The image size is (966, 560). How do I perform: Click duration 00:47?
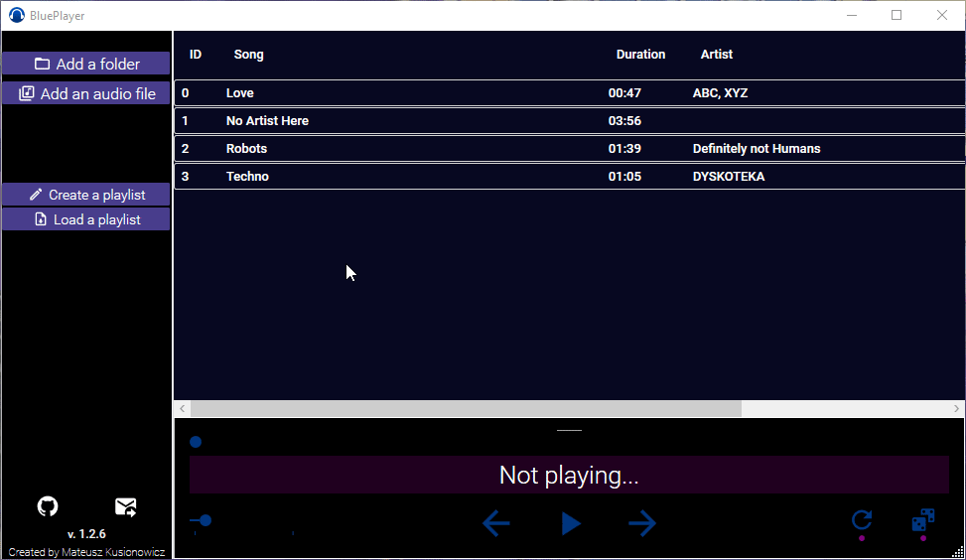point(624,93)
